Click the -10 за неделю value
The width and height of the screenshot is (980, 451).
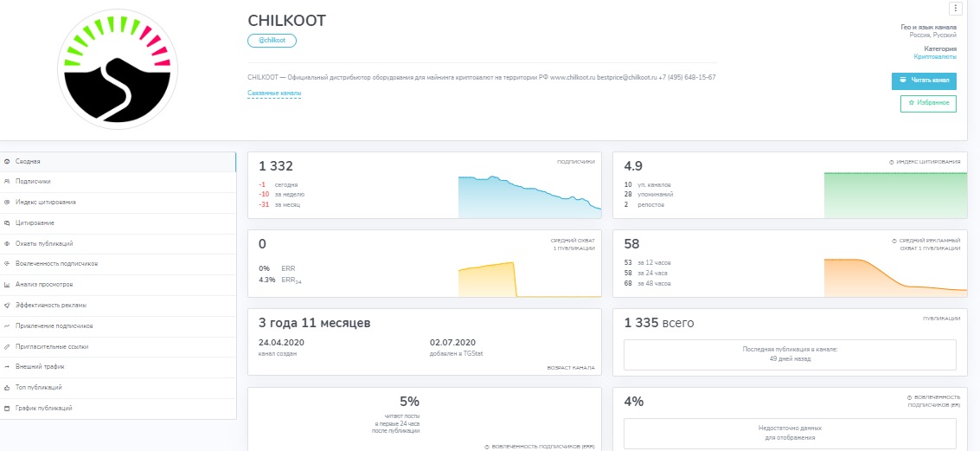(281, 195)
